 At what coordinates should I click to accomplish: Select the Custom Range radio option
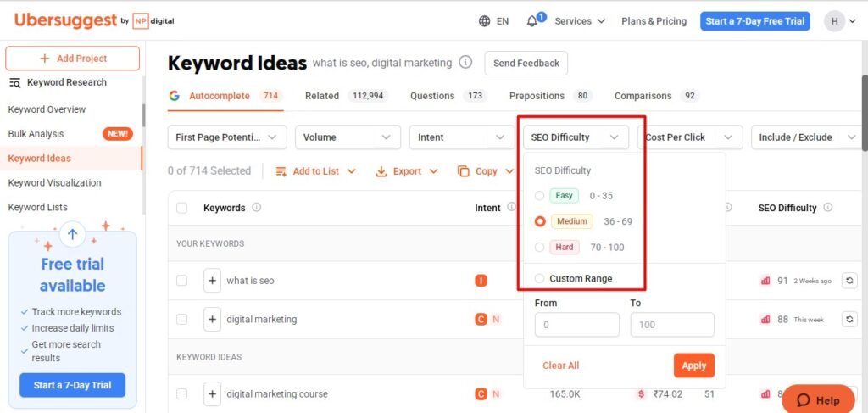tap(540, 278)
